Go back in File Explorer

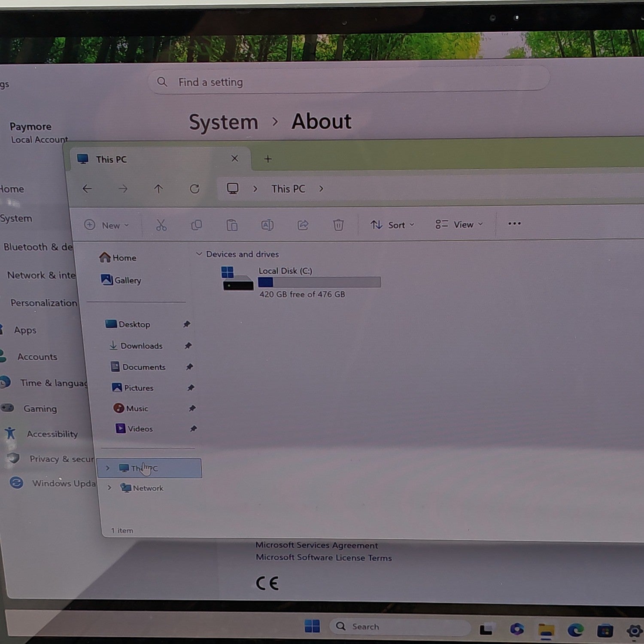tap(87, 189)
